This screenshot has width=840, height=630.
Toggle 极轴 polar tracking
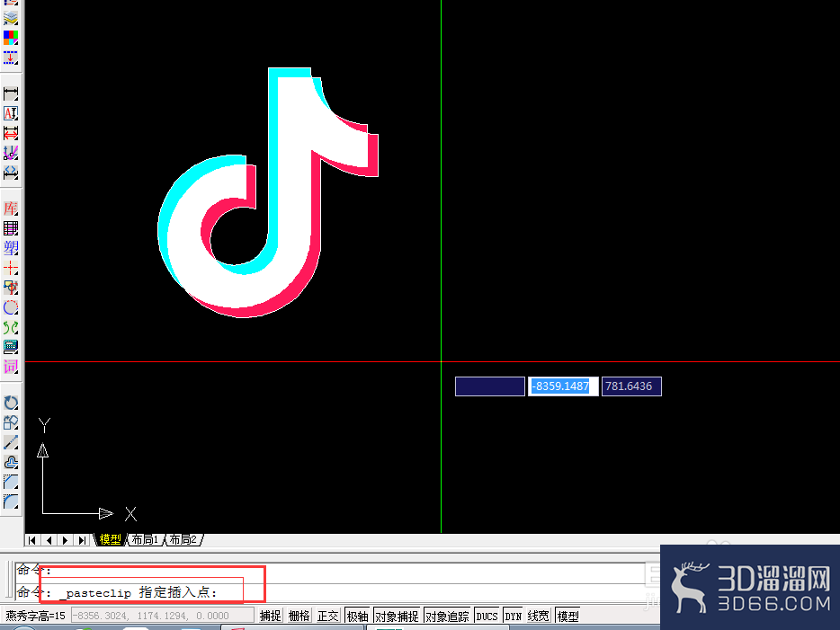(357, 617)
